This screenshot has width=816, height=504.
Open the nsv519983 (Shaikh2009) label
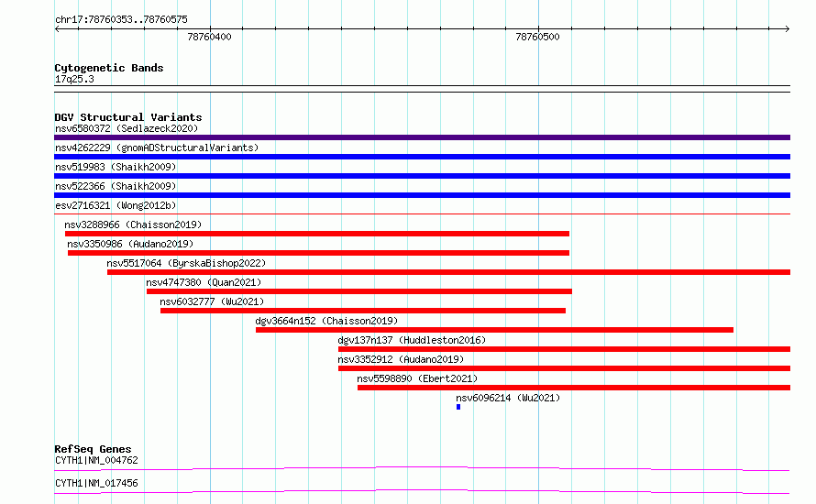pyautogui.click(x=116, y=167)
